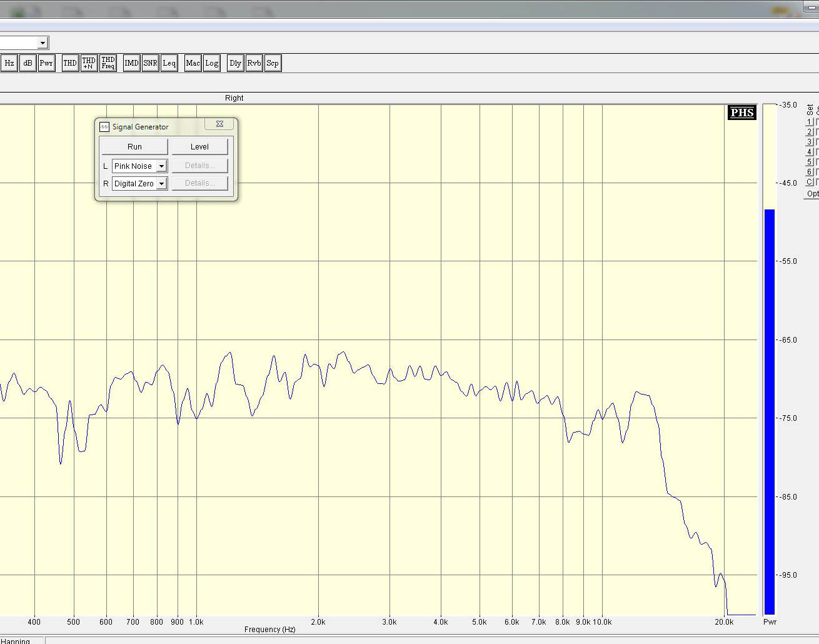Click the blue Pwr level meter bar
Screen dimensions: 819x644
click(x=770, y=411)
